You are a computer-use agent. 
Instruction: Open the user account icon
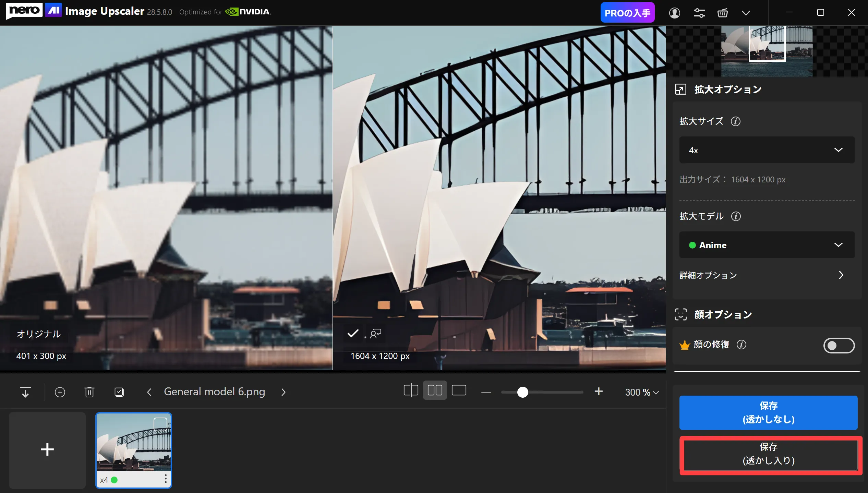click(x=674, y=13)
